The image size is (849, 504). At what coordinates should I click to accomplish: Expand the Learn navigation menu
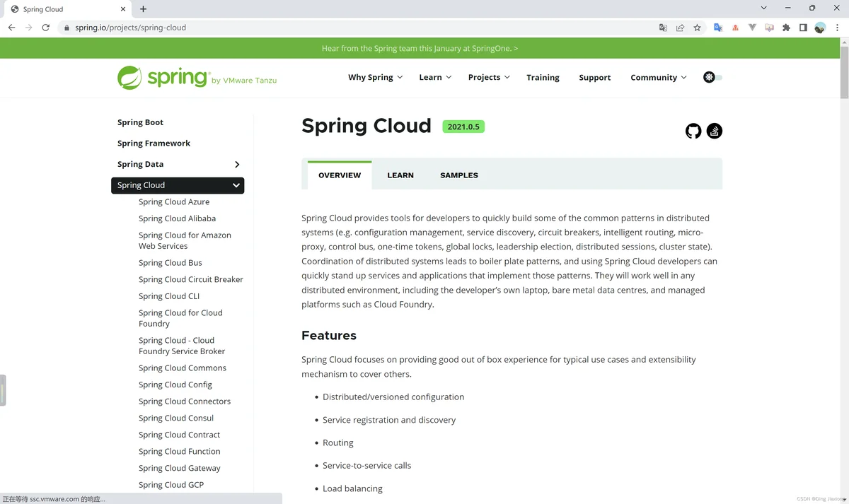point(435,77)
